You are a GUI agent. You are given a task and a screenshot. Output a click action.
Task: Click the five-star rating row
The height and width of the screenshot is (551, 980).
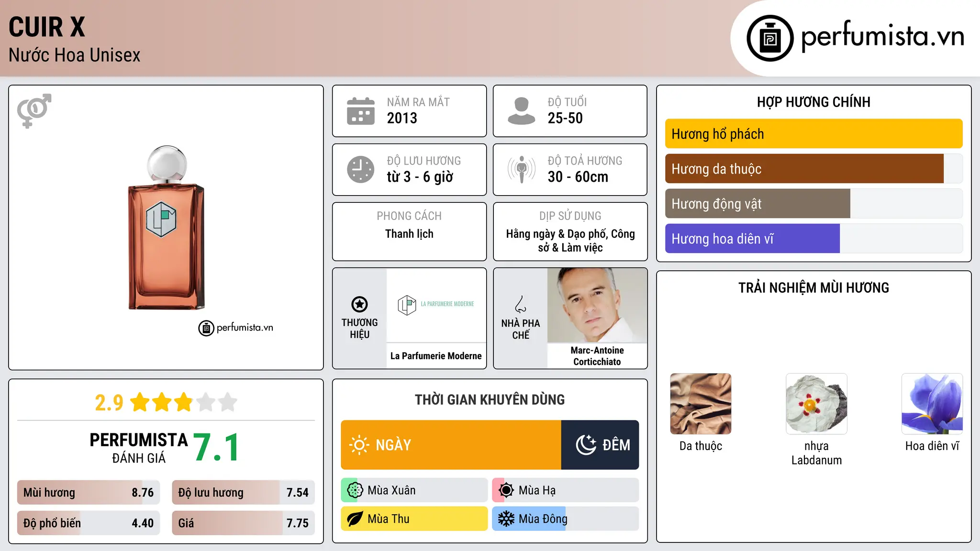tap(184, 402)
